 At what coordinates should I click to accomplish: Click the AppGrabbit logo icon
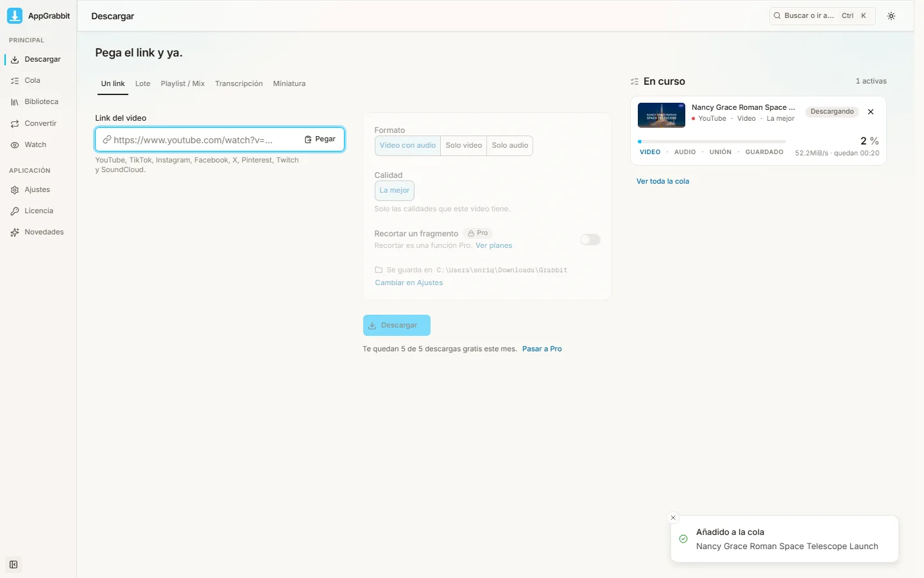[15, 15]
